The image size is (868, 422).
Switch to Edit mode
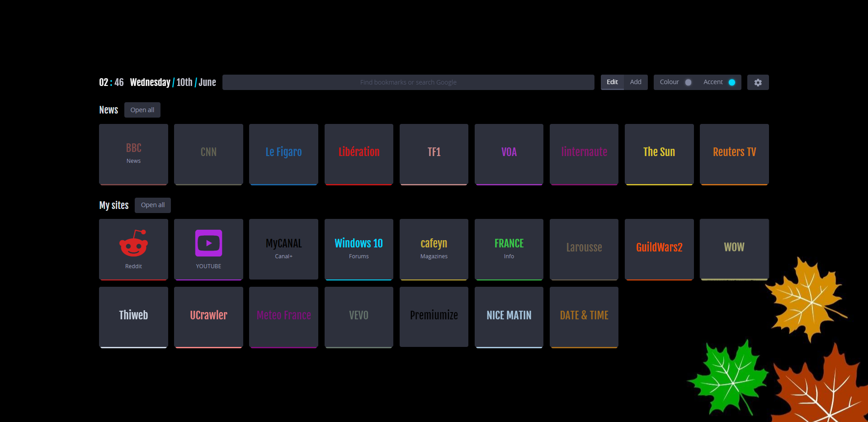coord(612,82)
